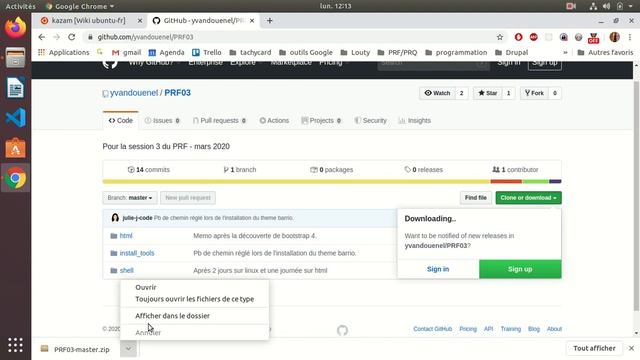Open the network status indicator
This screenshot has width=640, height=360.
(x=593, y=6)
